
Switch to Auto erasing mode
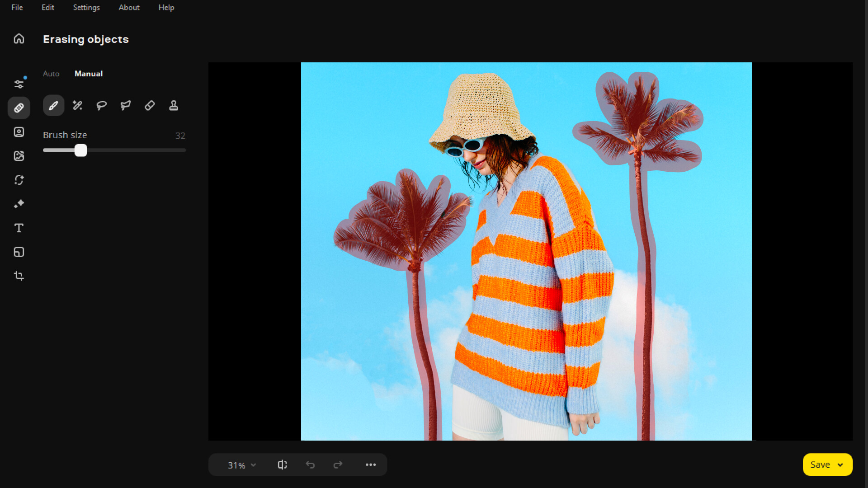point(51,74)
